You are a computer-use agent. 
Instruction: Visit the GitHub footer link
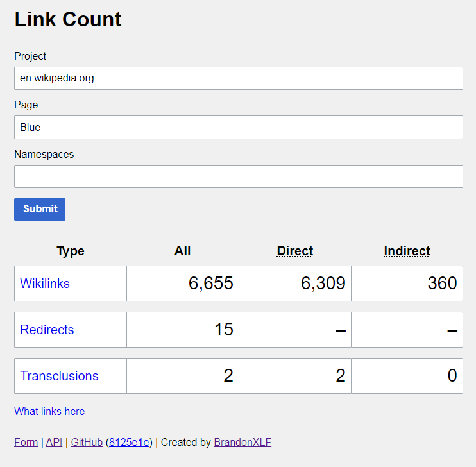coord(87,442)
